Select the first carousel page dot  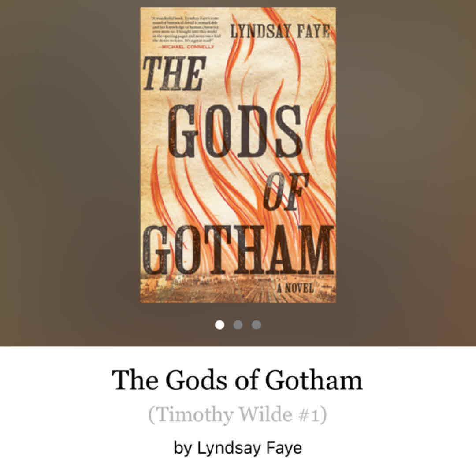pos(219,324)
